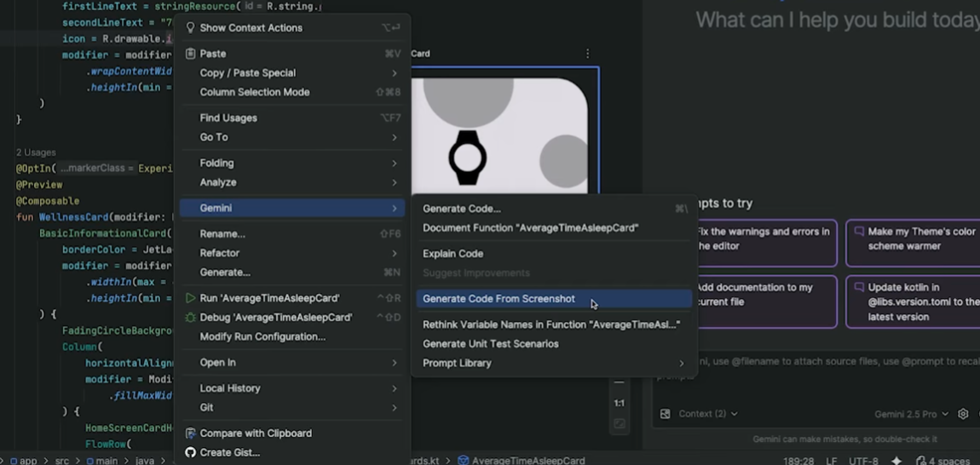
Task: Debug 'AverageTimeAsleepCard' from menu
Action: 292,318
